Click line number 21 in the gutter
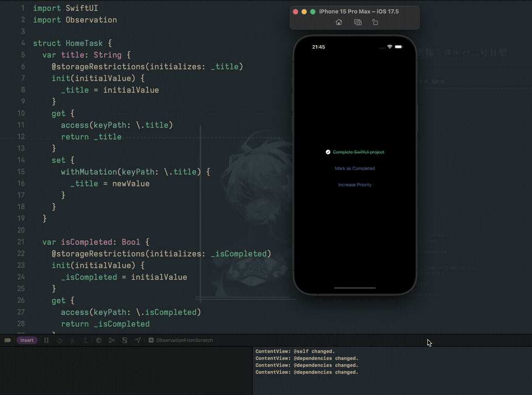 click(x=21, y=242)
